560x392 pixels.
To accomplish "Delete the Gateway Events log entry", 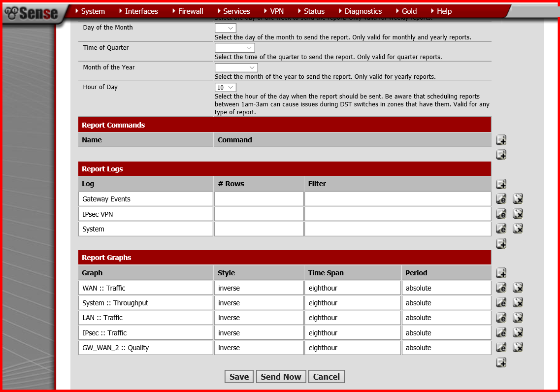I will pyautogui.click(x=518, y=199).
